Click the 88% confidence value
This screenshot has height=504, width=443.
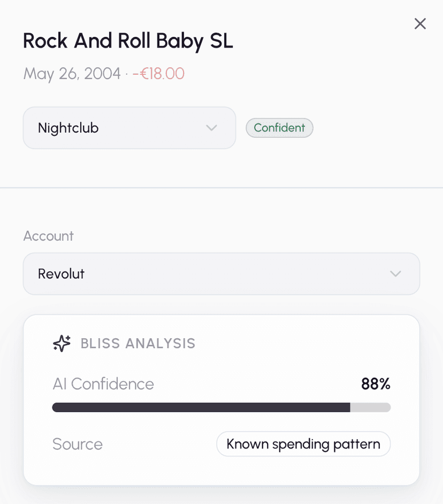pos(376,384)
